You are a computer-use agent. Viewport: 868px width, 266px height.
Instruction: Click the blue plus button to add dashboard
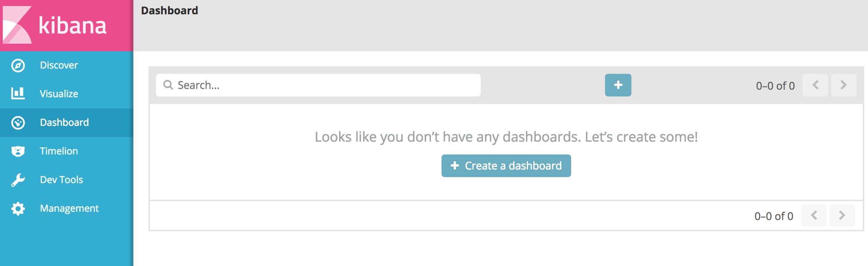tap(617, 85)
